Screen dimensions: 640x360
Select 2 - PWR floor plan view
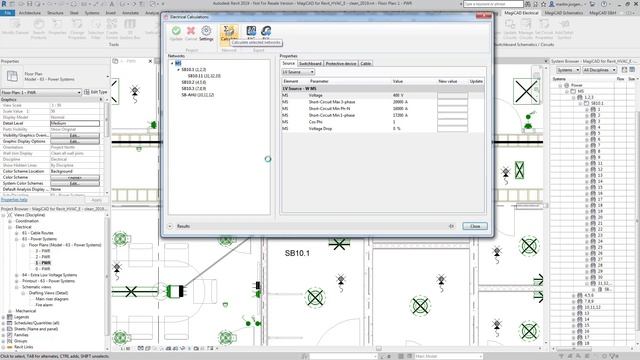pyautogui.click(x=43, y=257)
